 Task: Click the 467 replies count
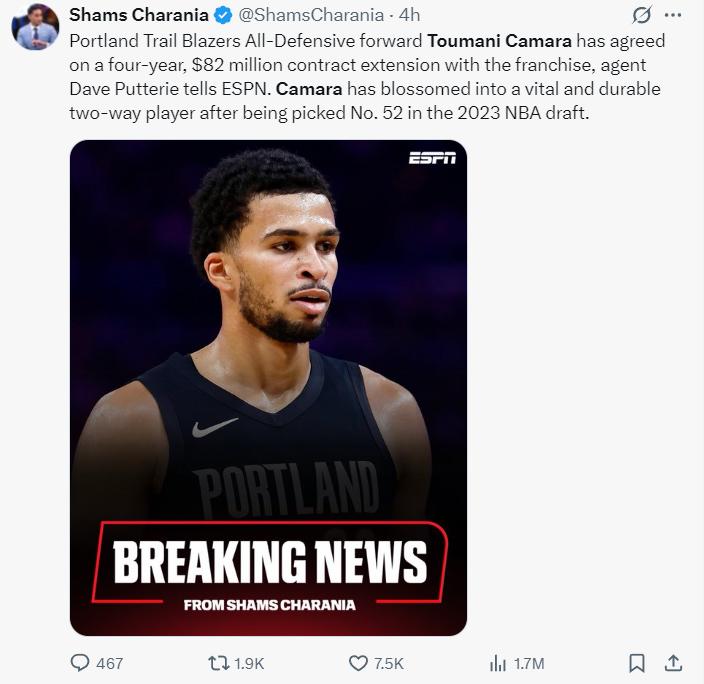(110, 663)
